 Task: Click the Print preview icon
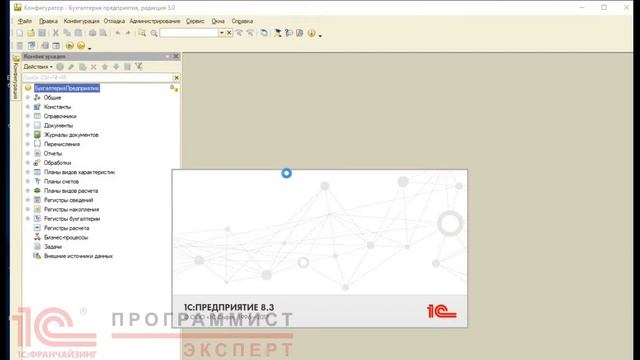tap(104, 33)
